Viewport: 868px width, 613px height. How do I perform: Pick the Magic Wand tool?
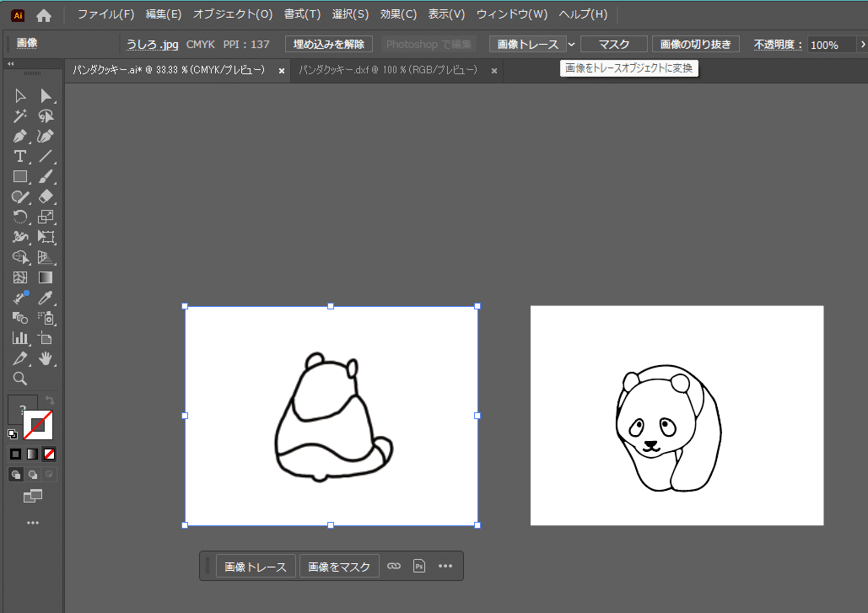point(20,116)
